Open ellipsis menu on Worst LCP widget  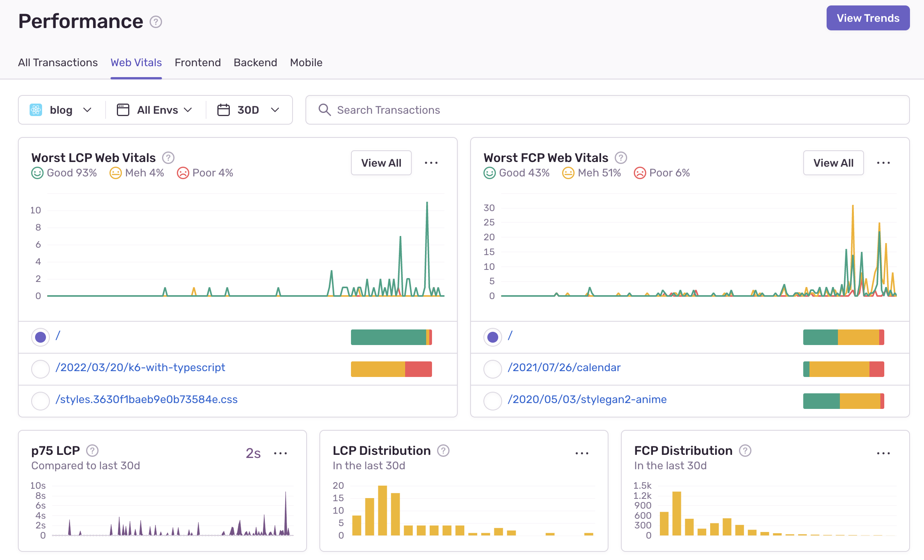tap(431, 163)
